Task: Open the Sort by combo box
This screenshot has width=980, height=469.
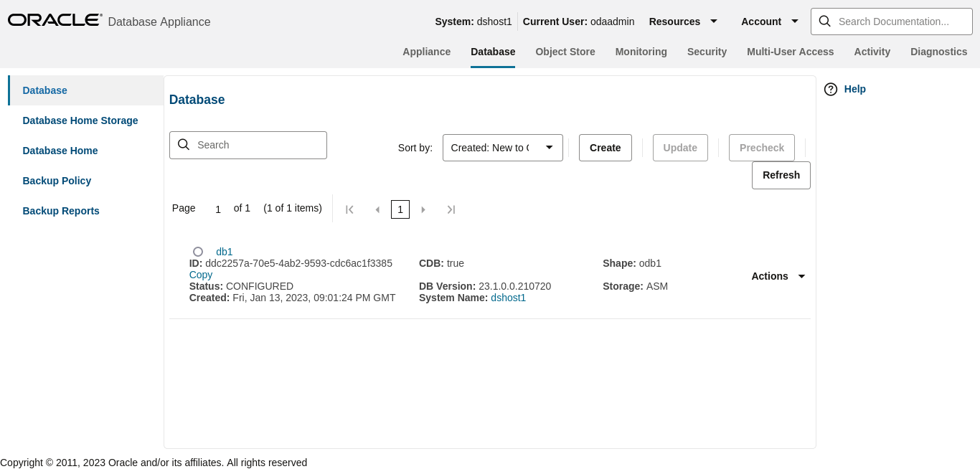Action: [503, 148]
